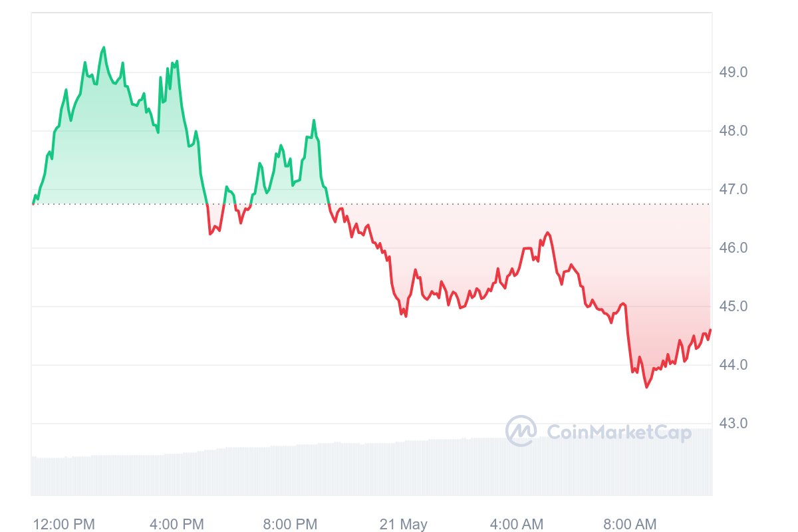
Task: Click the 44.0 price axis label
Action: 733,365
